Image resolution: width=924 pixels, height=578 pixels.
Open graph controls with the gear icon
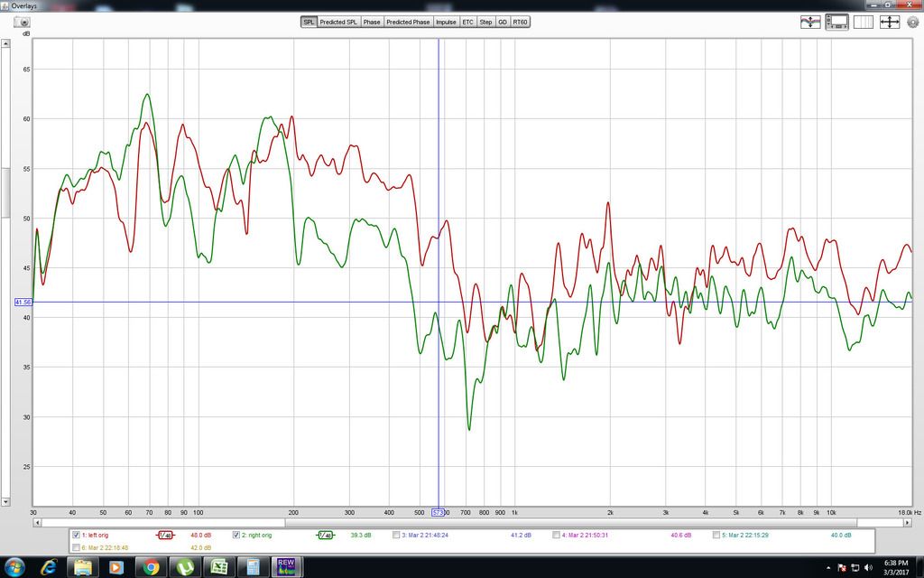coord(913,23)
